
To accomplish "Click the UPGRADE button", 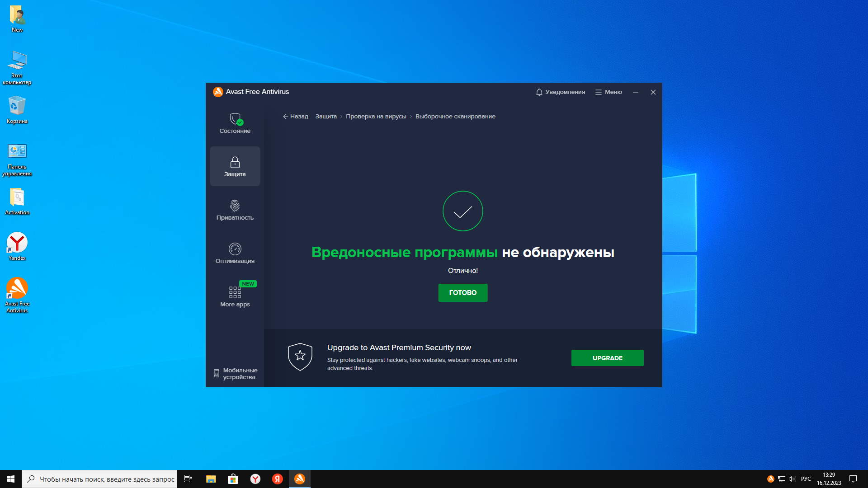I will coord(607,358).
